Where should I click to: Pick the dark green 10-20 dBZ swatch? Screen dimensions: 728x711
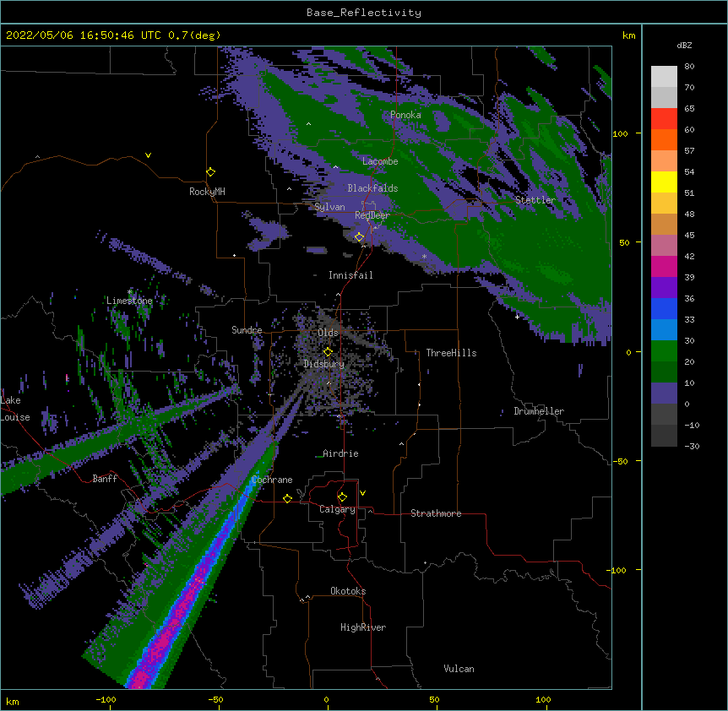664,372
